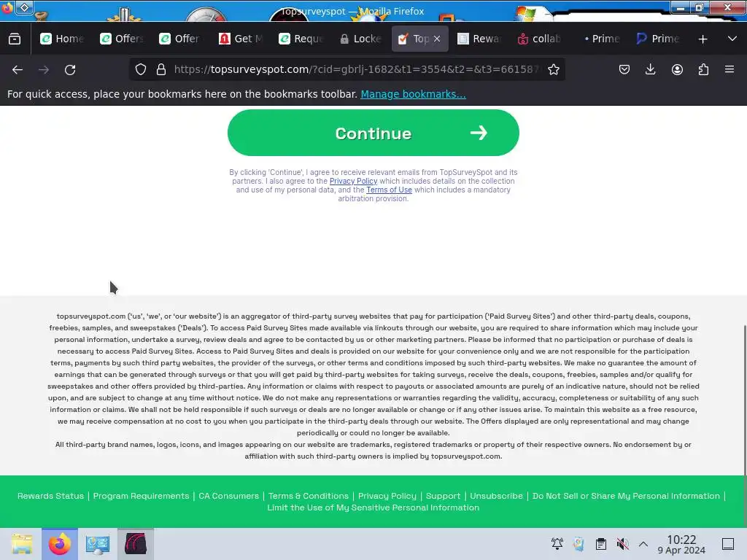The image size is (747, 560).
Task: Open Terms & Conditions footer link
Action: tap(309, 496)
